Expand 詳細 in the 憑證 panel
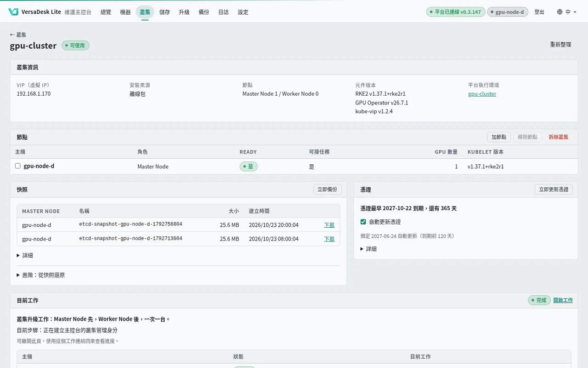 368,249
